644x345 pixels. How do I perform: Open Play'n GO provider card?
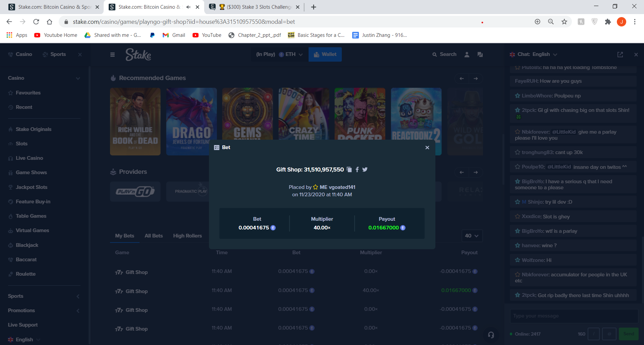[x=135, y=192]
